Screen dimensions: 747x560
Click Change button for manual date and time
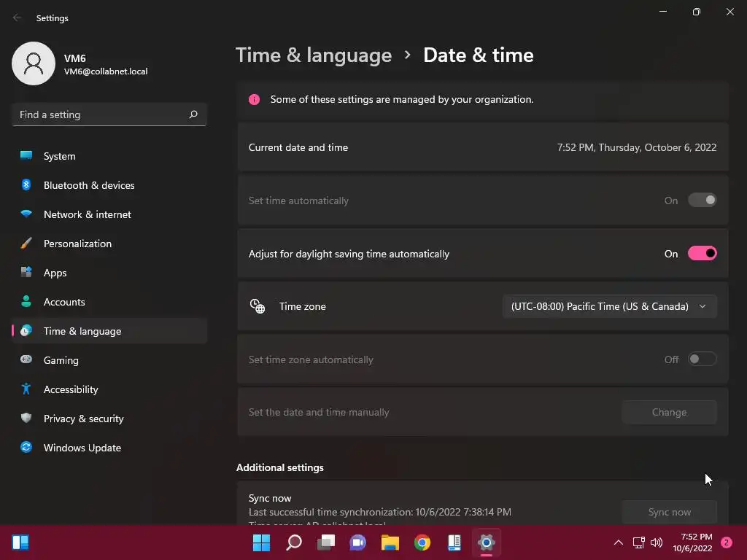click(669, 412)
